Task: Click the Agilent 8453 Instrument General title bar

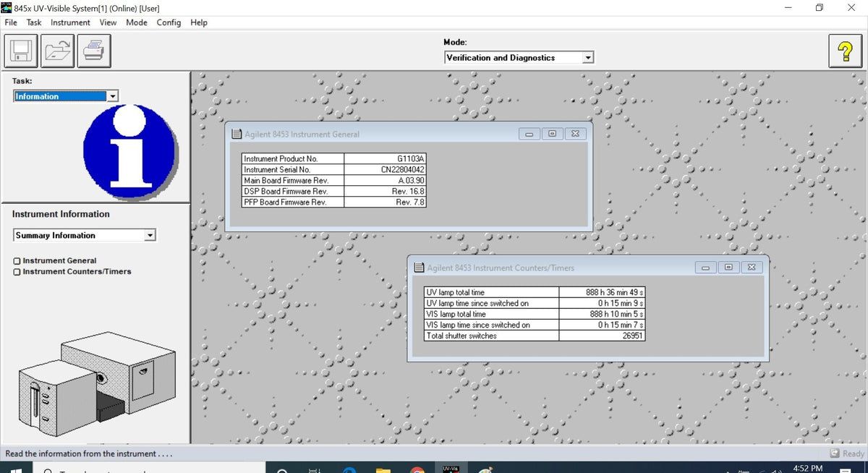Action: 409,134
